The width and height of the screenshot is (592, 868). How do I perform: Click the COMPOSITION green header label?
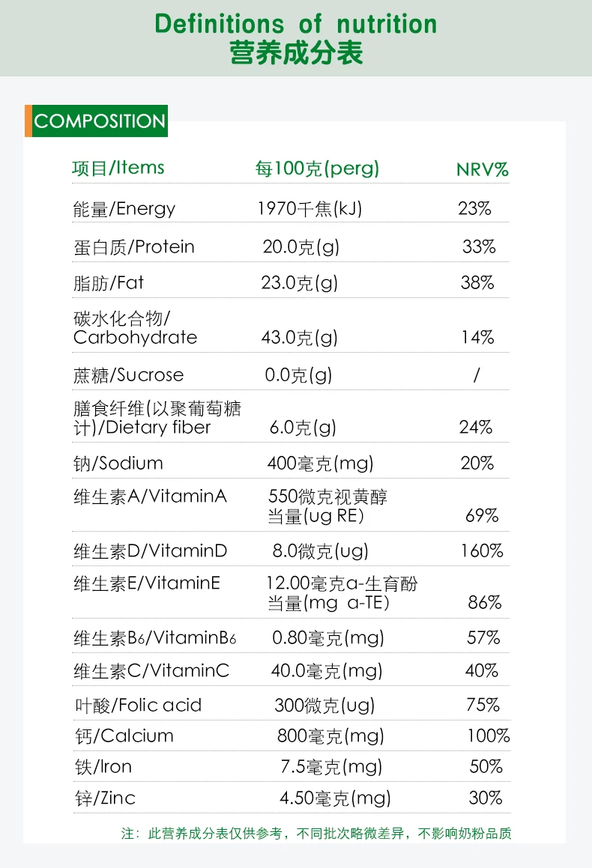coord(100,121)
